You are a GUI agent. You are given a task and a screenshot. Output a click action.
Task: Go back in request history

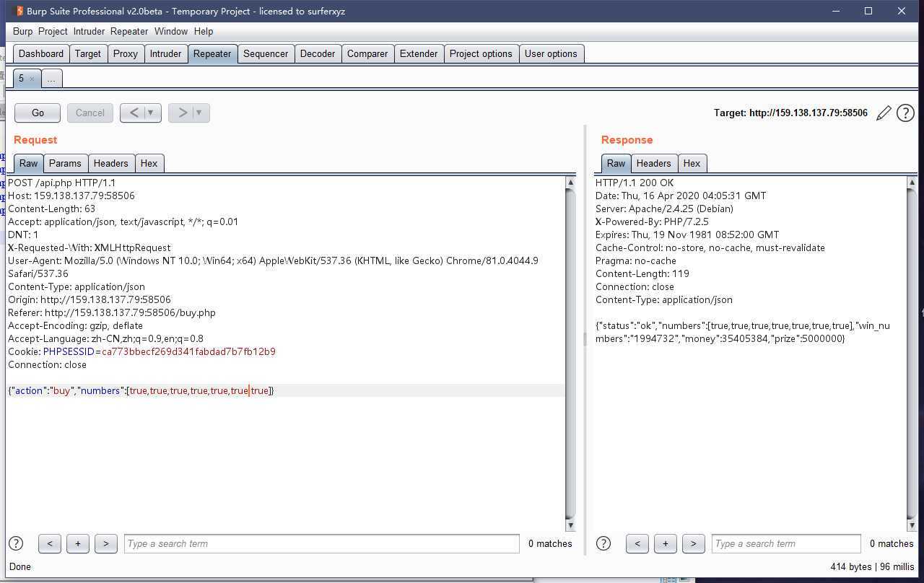pos(134,113)
